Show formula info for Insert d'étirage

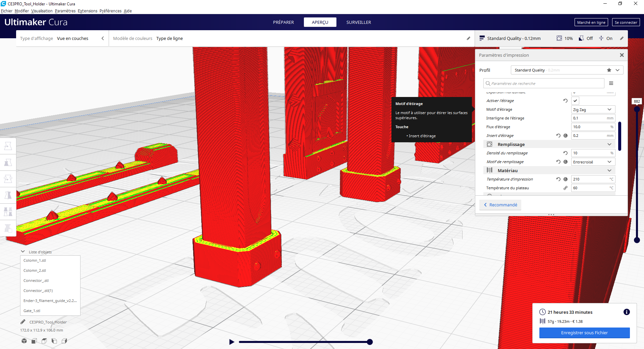(x=566, y=136)
